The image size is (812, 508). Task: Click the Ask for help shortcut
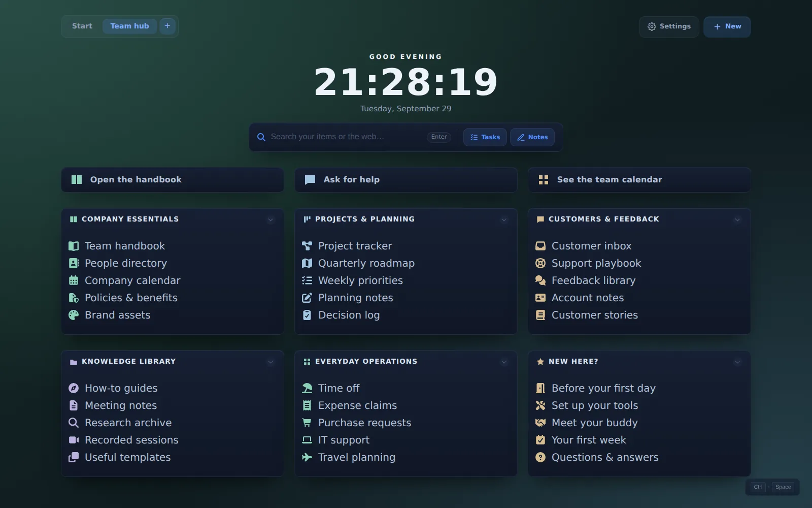tap(406, 180)
